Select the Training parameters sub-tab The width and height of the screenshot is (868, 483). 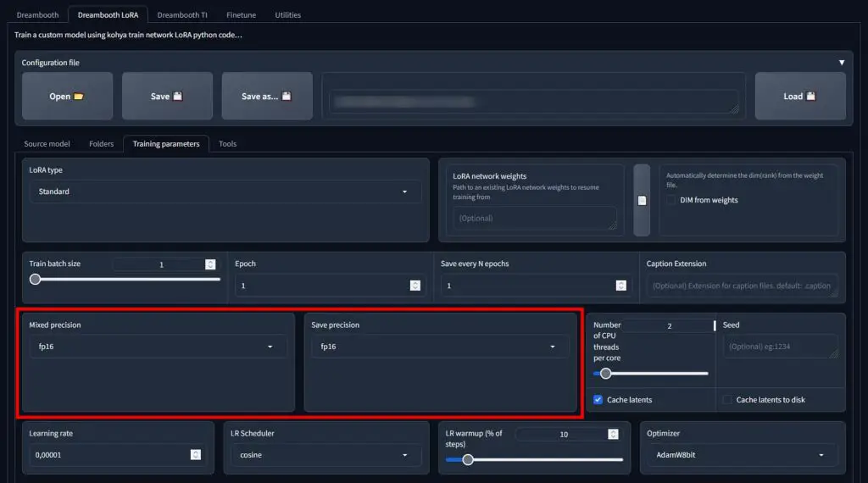pyautogui.click(x=166, y=144)
